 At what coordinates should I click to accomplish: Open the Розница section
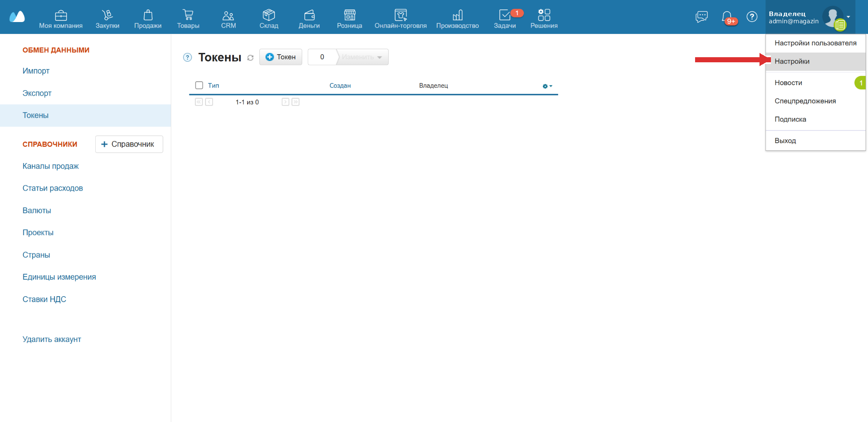point(350,19)
